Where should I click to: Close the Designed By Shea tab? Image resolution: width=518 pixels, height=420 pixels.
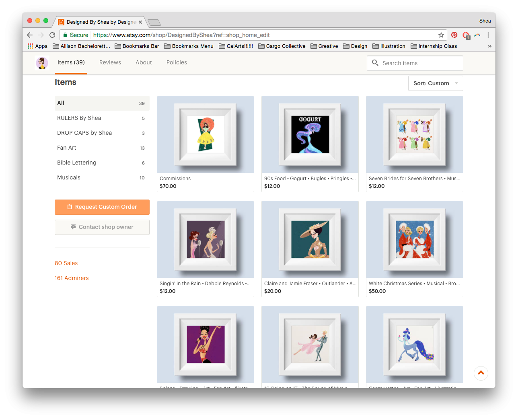click(140, 22)
